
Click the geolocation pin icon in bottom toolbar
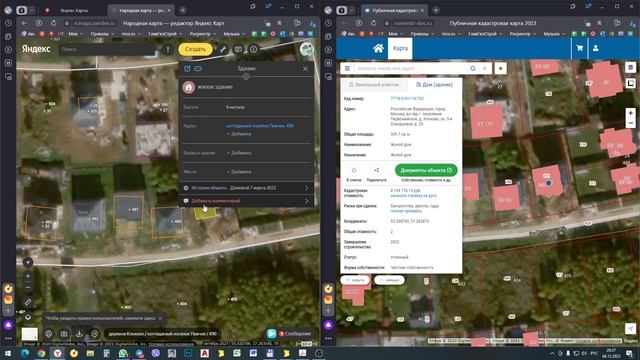[95, 334]
